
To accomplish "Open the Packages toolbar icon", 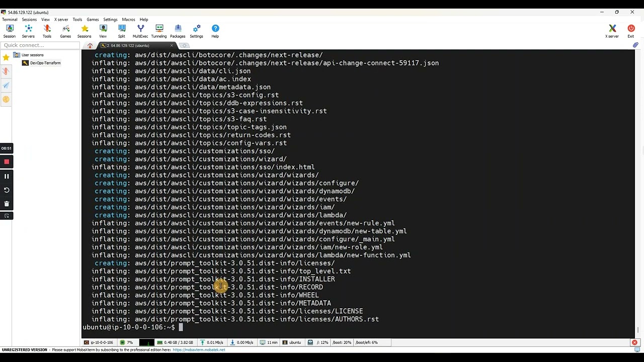I will pyautogui.click(x=178, y=31).
